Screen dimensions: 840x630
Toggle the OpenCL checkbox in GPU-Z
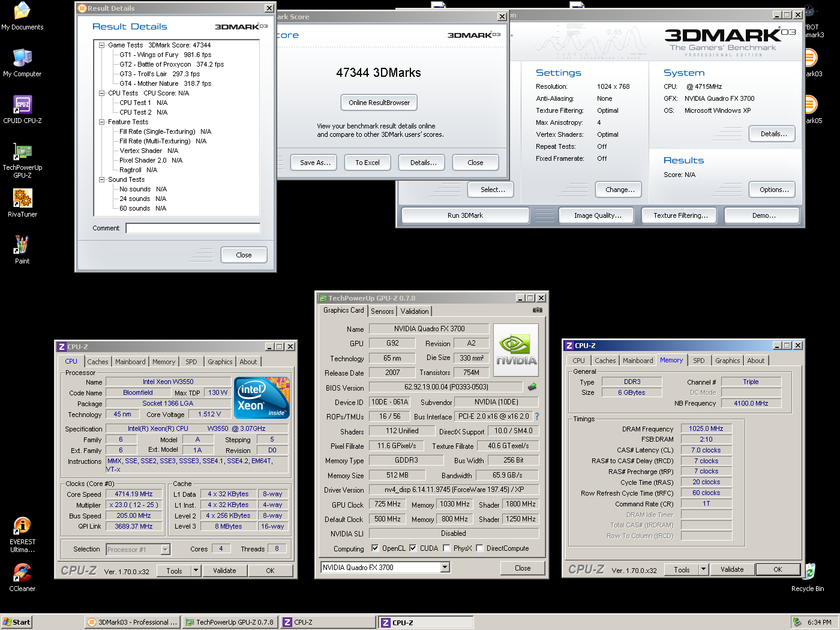[x=375, y=548]
